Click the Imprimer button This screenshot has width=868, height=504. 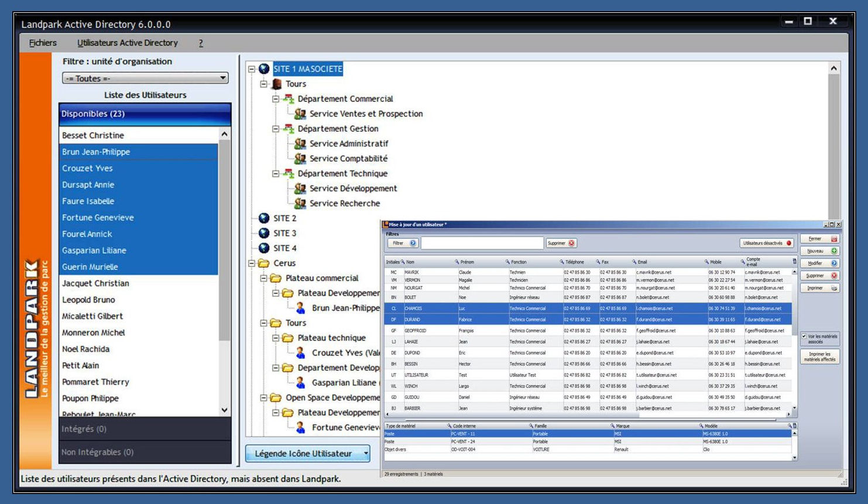click(819, 288)
